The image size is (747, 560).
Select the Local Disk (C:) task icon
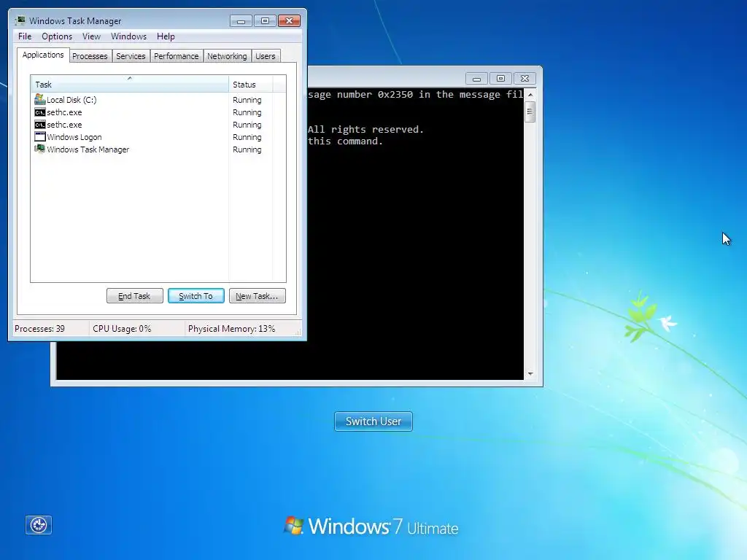[40, 99]
